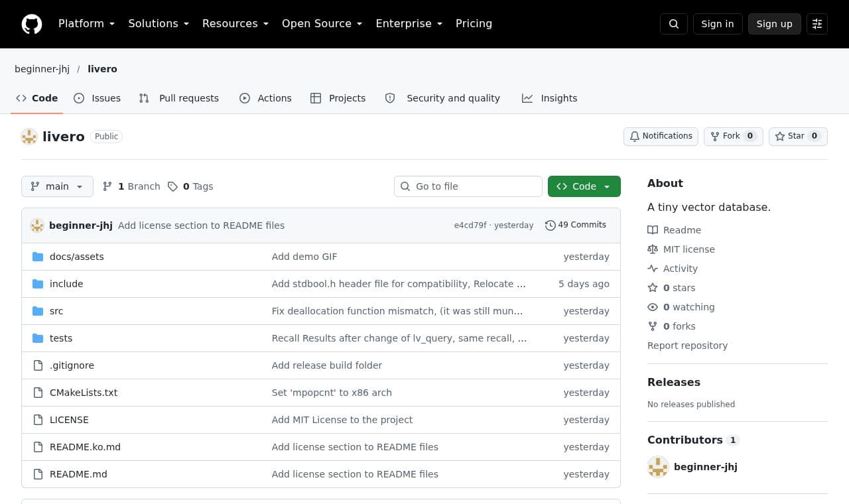Expand the Platform navigation menu

tap(86, 24)
